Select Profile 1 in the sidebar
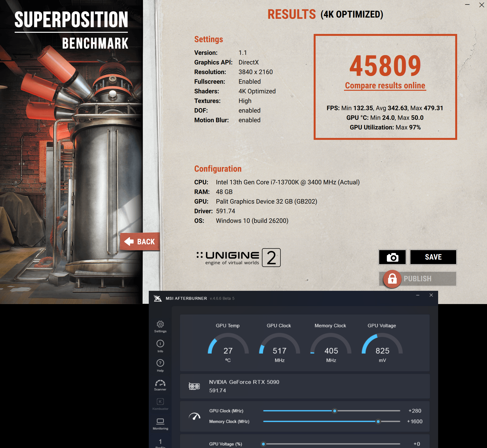Viewport: 487px width, 448px height. (160, 442)
